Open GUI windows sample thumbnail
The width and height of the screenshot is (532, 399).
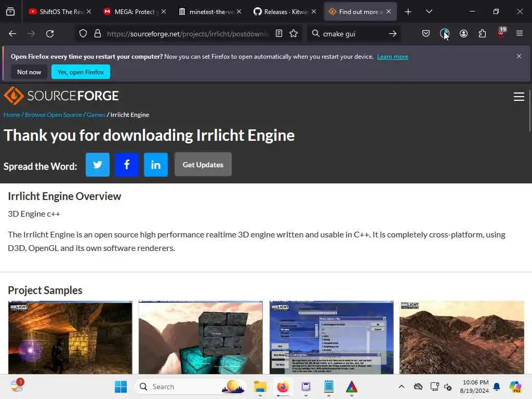331,337
